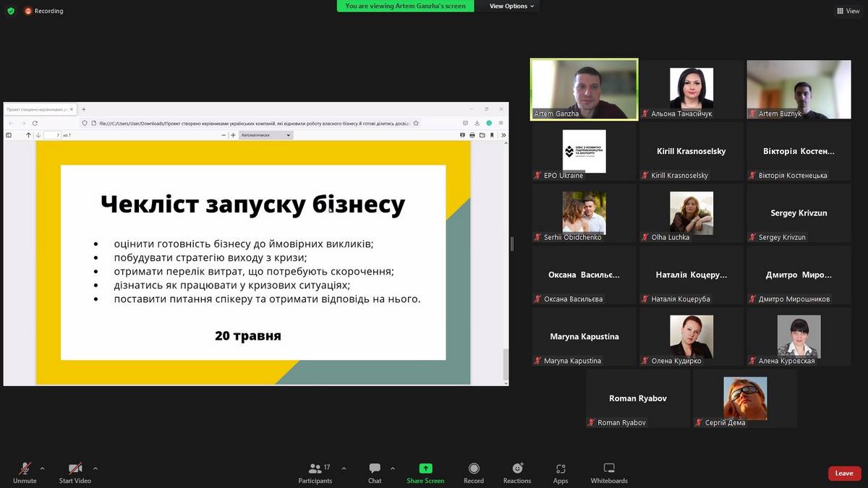Viewport: 868px width, 488px height.
Task: Open the Participants panel
Action: tap(315, 473)
